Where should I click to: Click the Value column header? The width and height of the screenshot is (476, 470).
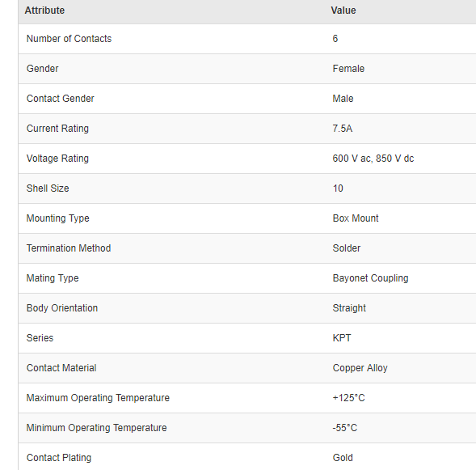point(343,11)
